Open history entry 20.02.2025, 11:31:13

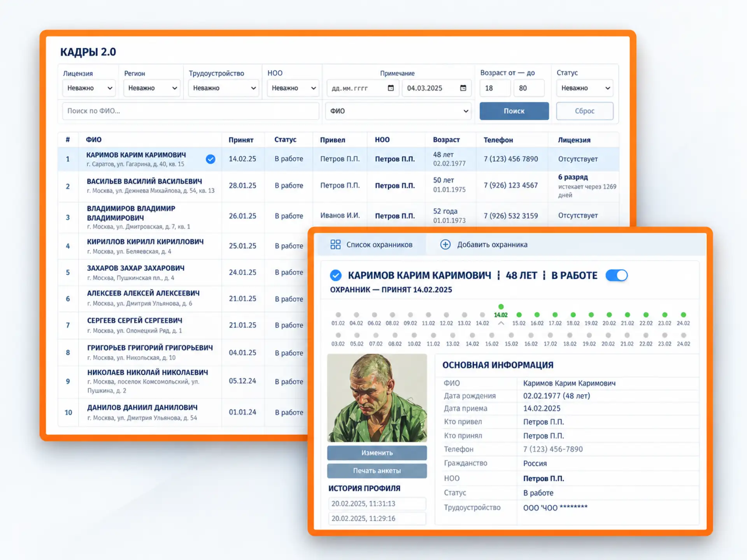coord(377,504)
